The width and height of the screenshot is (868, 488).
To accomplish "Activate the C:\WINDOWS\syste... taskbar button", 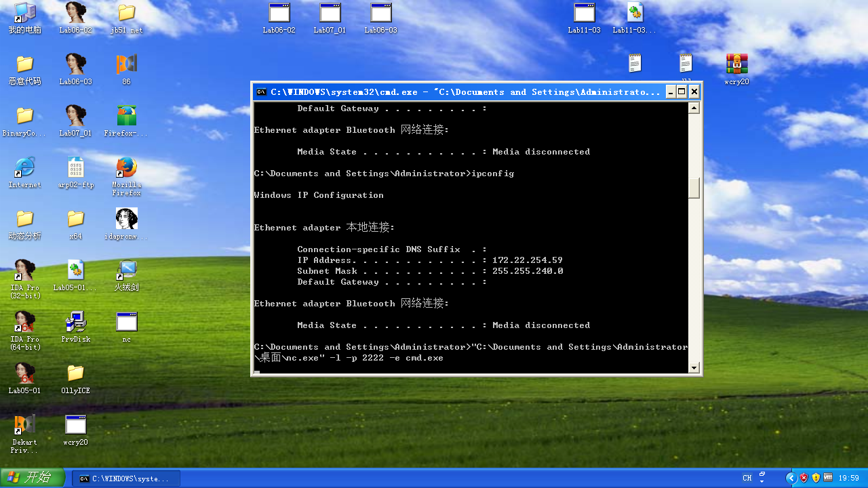I will (x=126, y=479).
